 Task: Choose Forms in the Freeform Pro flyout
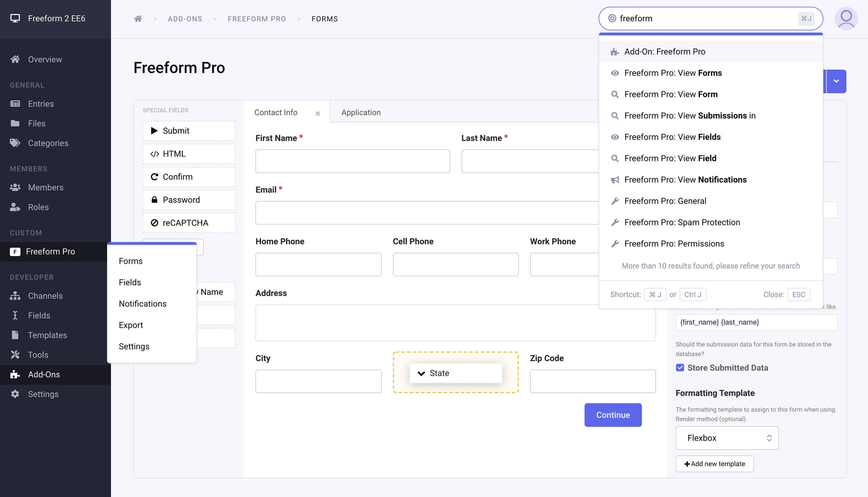tap(152, 261)
